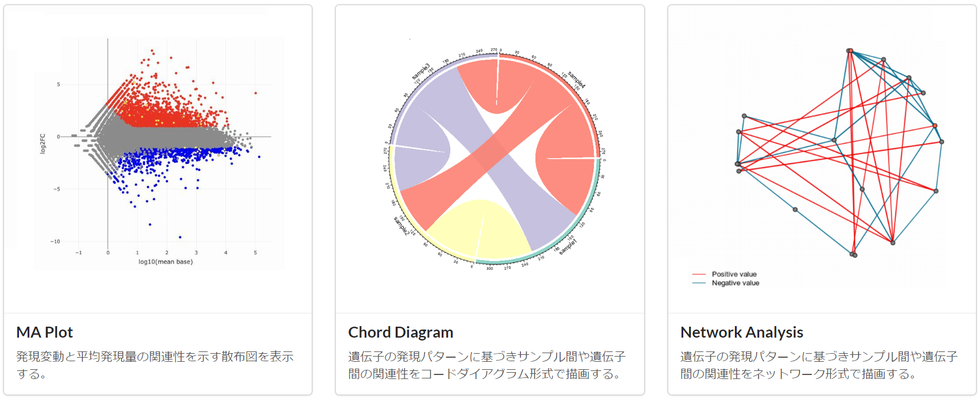Select the sample2 label on chord diagram
Image resolution: width=980 pixels, height=398 pixels.
401,225
